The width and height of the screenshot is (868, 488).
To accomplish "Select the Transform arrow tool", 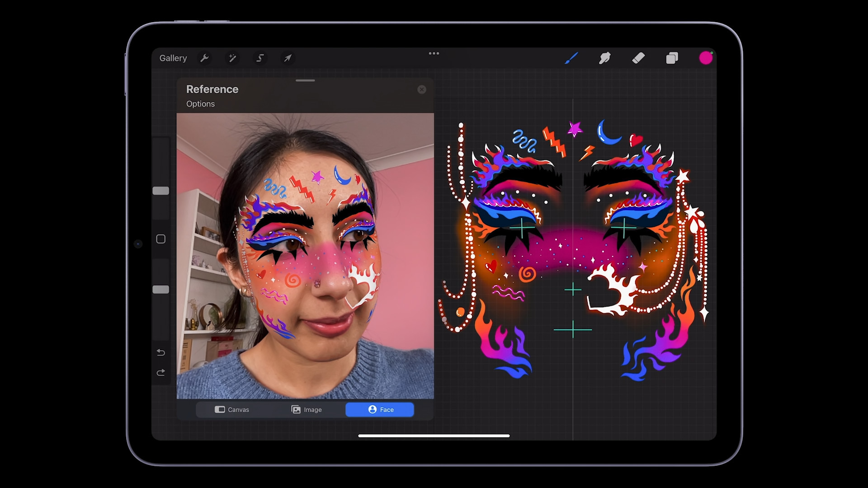I will click(288, 58).
